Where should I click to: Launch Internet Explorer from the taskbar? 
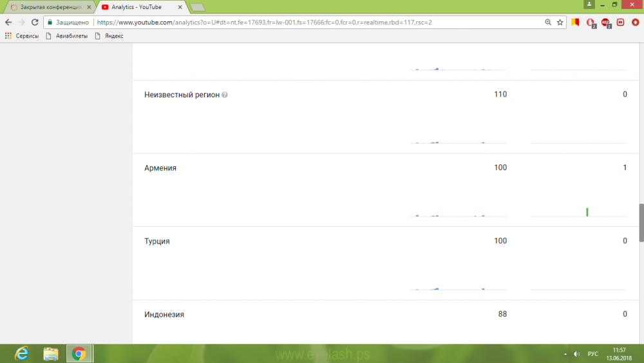(23, 353)
